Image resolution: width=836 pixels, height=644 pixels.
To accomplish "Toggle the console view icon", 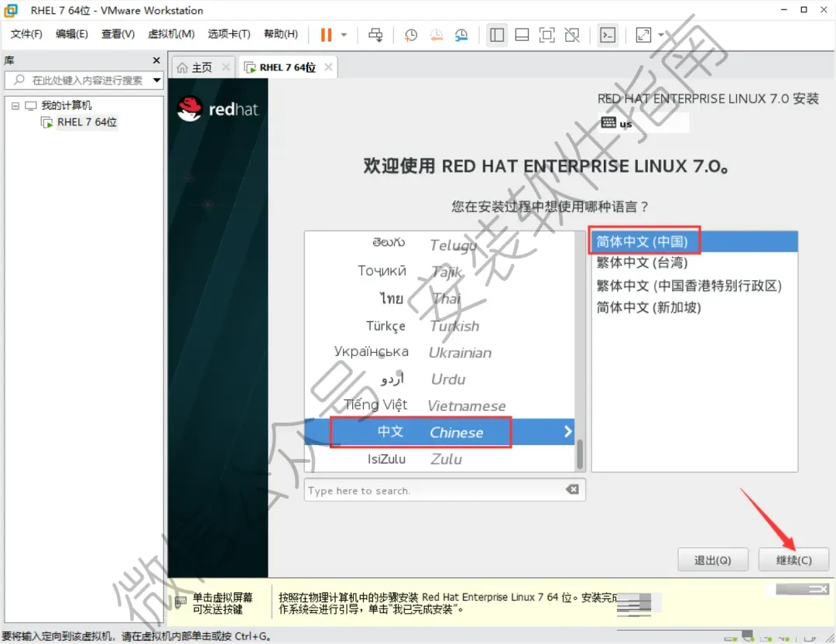I will [x=608, y=35].
